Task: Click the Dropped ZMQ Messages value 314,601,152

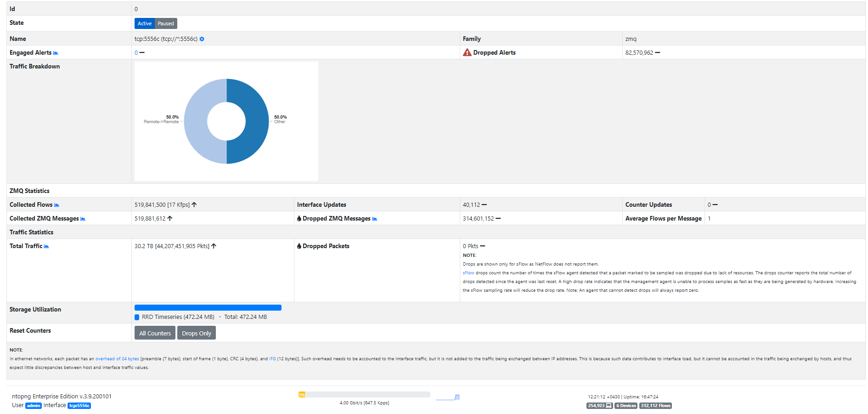Action: click(x=479, y=219)
